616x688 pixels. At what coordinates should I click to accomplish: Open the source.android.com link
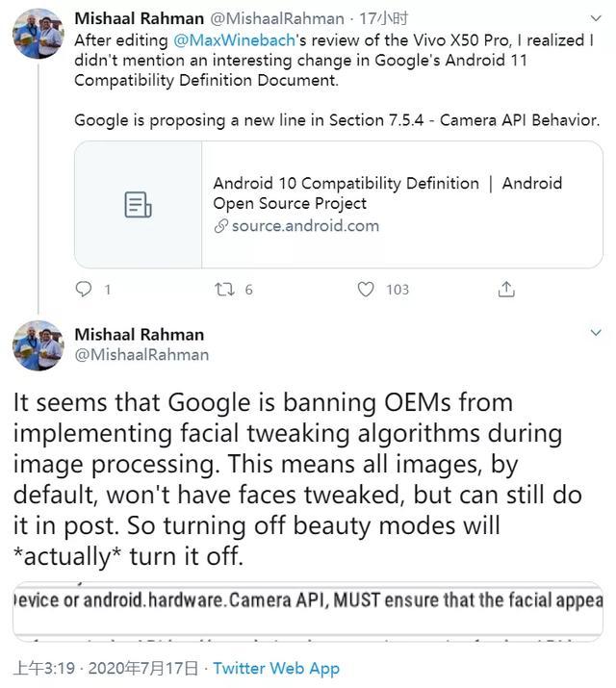(304, 226)
